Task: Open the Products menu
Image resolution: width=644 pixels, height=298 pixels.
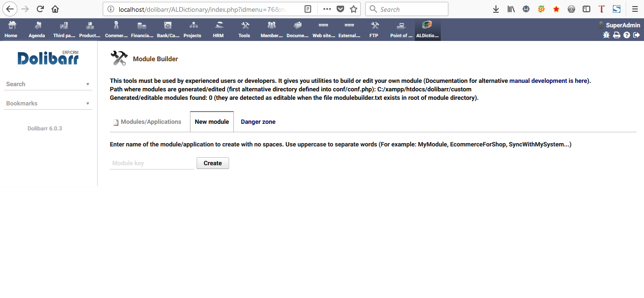Action: (x=90, y=30)
